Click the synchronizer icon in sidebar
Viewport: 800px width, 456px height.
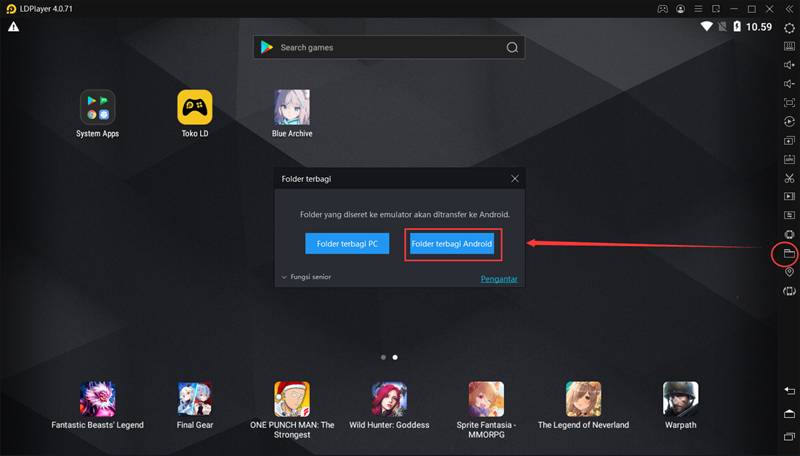coord(789,215)
